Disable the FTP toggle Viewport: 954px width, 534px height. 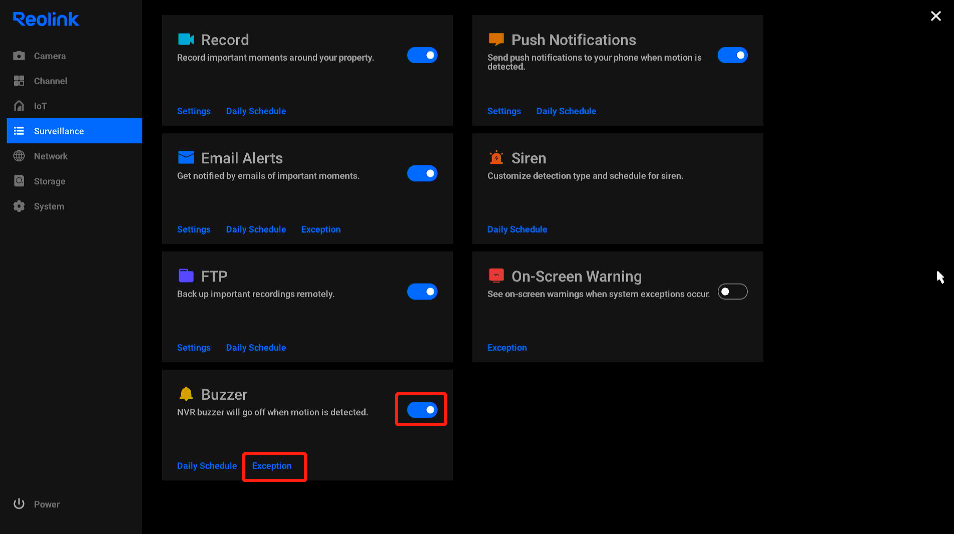[422, 292]
